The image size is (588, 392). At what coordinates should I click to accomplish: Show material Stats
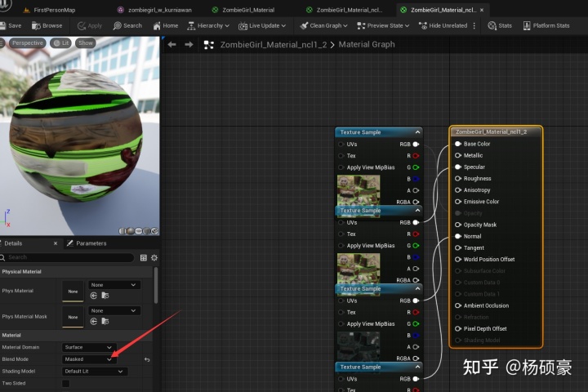pos(500,25)
